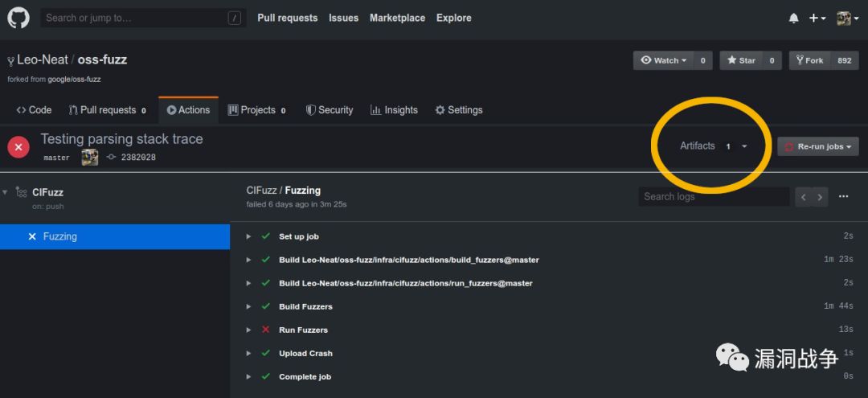Expand the build_fuzzers@master build step
The width and height of the screenshot is (868, 398).
(x=248, y=260)
